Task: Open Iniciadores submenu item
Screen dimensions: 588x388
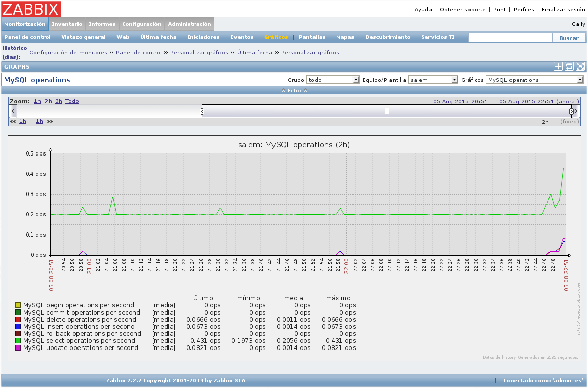Action: point(203,37)
